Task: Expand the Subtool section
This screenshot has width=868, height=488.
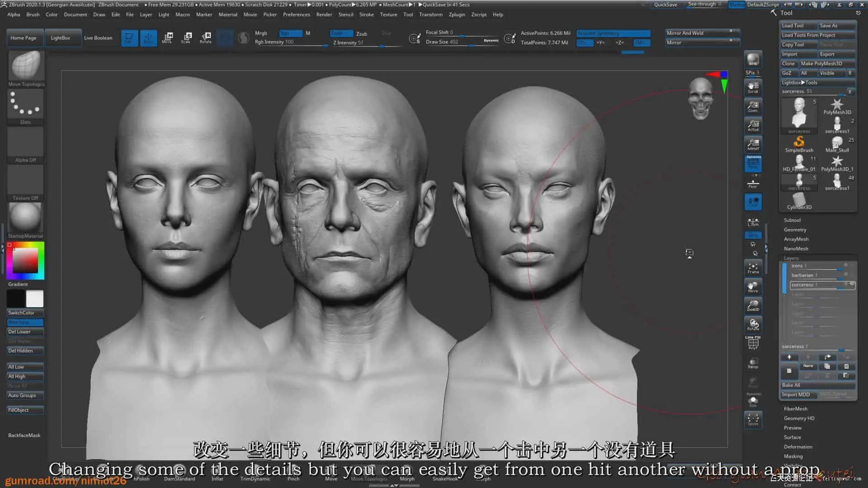Action: pos(792,220)
